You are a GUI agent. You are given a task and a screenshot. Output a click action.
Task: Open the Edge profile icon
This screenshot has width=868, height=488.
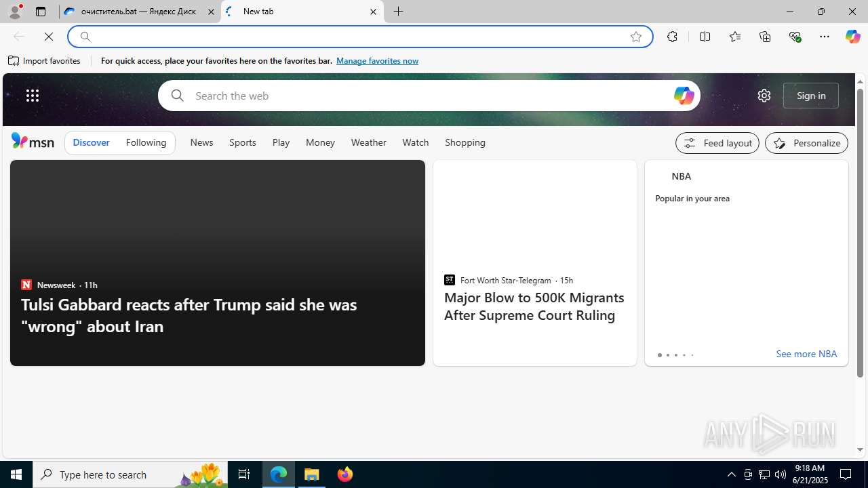(14, 12)
